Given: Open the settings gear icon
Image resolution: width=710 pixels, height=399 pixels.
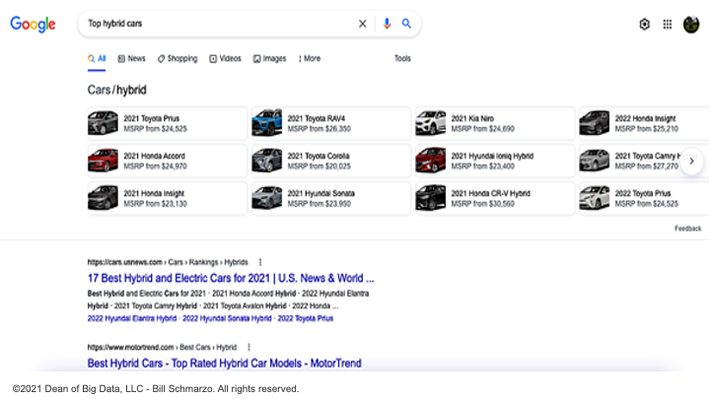Looking at the screenshot, I should [644, 24].
